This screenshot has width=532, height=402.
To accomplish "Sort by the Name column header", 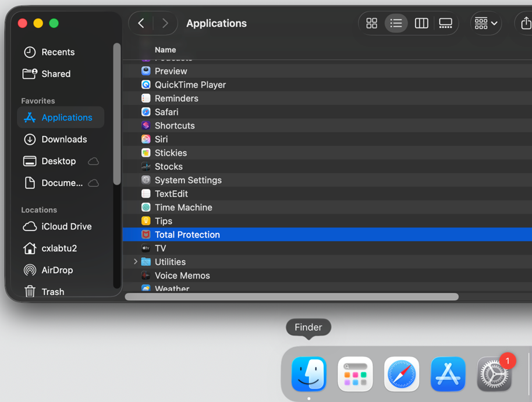I will click(165, 50).
